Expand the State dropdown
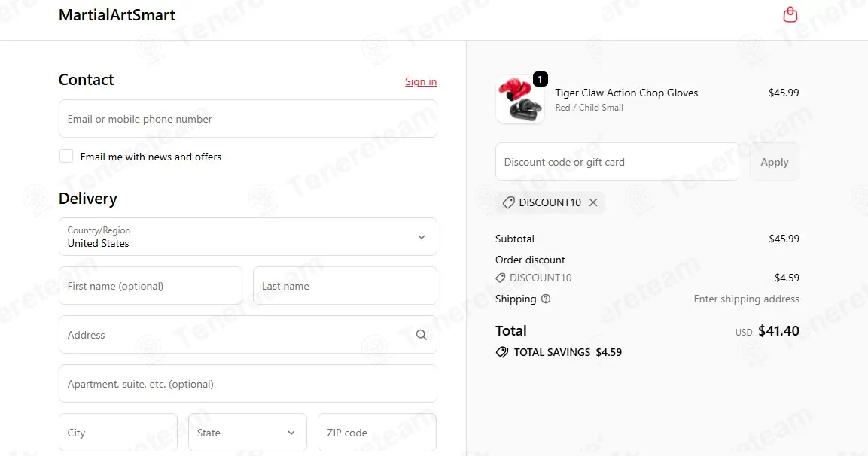 coord(248,432)
